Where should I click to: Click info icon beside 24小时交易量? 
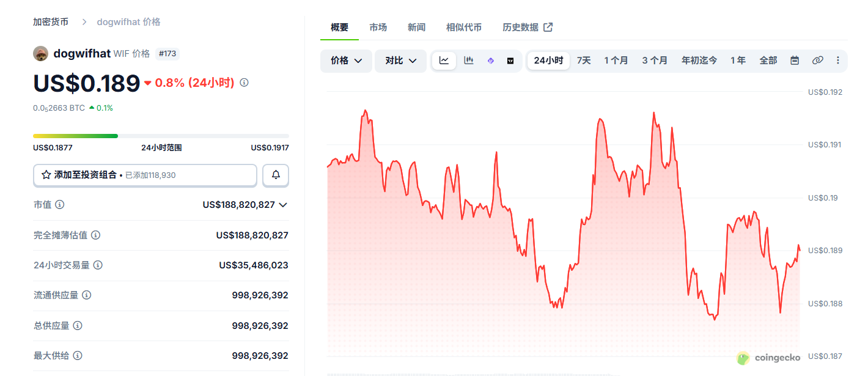click(x=98, y=265)
